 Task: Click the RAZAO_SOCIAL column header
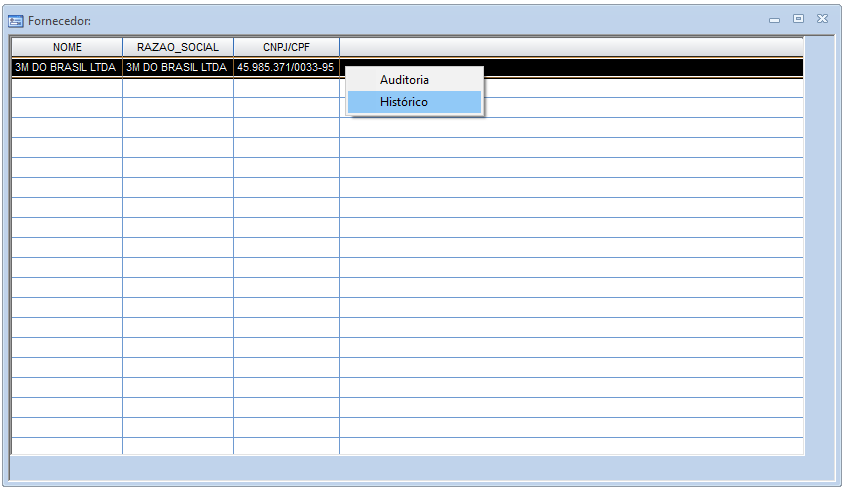pyautogui.click(x=178, y=47)
